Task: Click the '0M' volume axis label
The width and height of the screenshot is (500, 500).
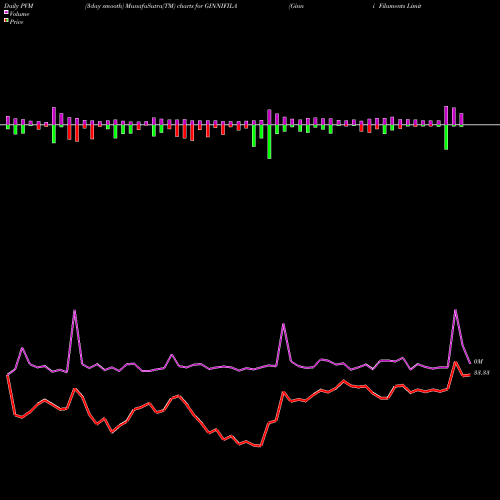Action: click(x=478, y=362)
